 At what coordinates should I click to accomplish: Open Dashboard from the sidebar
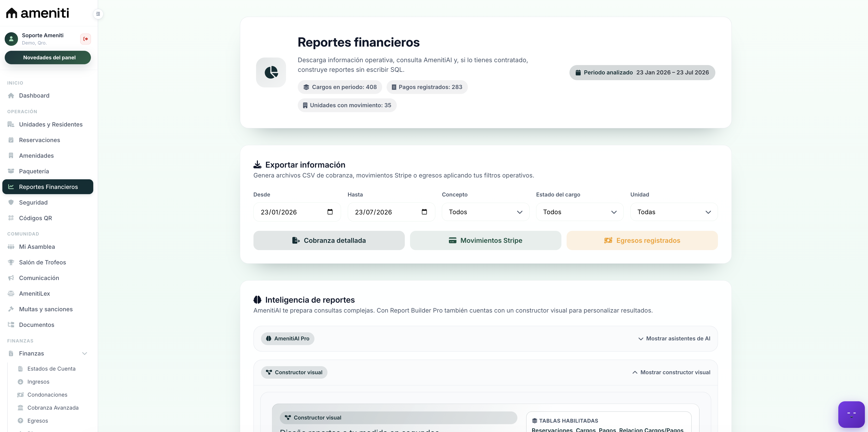click(48, 96)
